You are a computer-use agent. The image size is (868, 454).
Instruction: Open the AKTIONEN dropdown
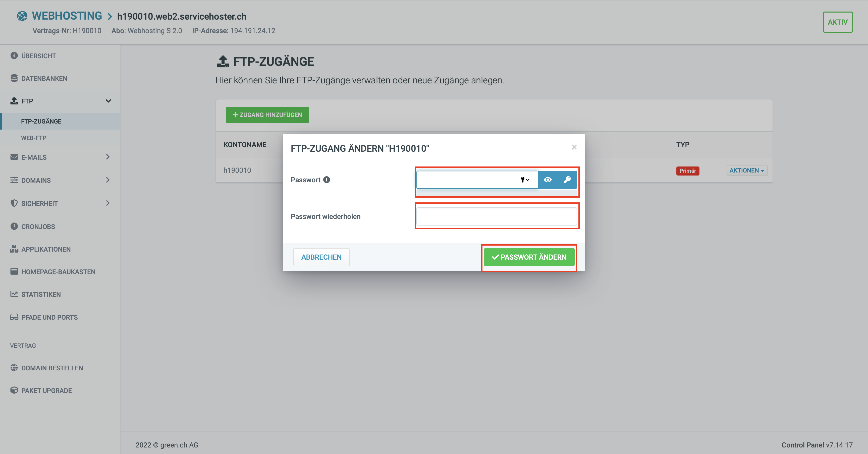pyautogui.click(x=747, y=171)
